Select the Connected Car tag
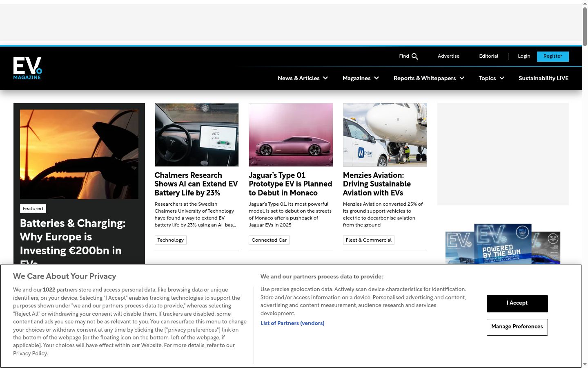This screenshot has width=588, height=368. tap(269, 240)
